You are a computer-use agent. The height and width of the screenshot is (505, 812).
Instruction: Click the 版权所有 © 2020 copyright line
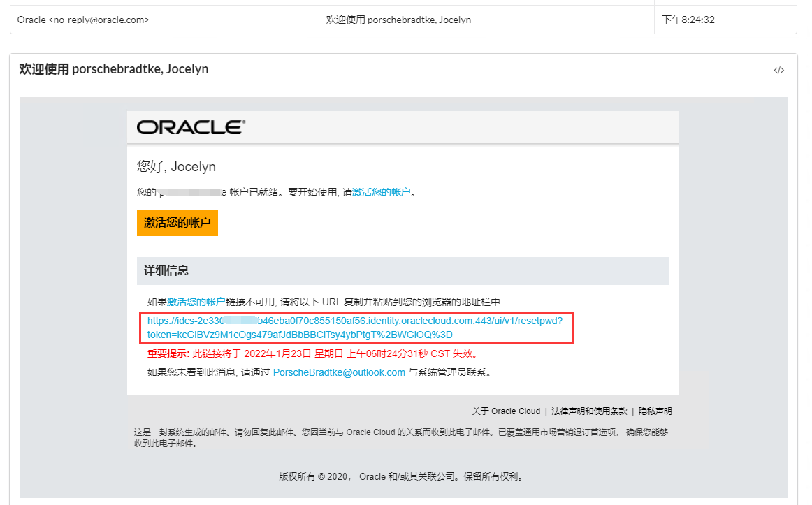pos(403,476)
